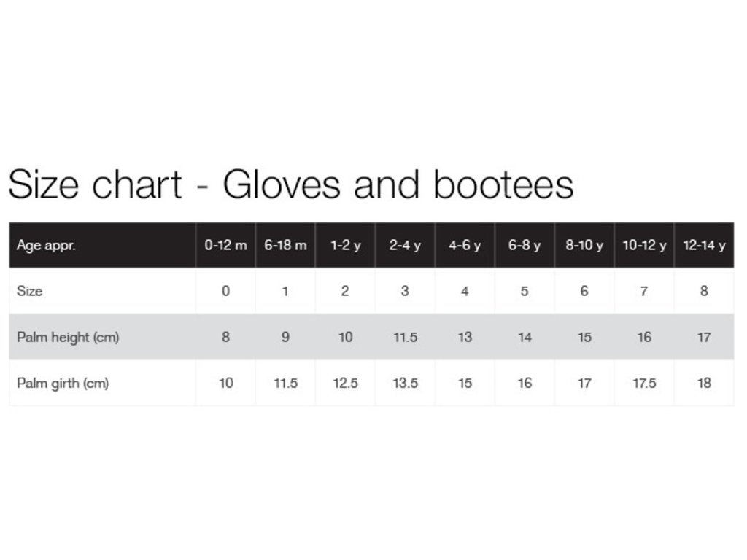Image resolution: width=747 pixels, height=560 pixels.
Task: Click the 'Size chart - Gloves and bootees' title
Action: (x=290, y=184)
